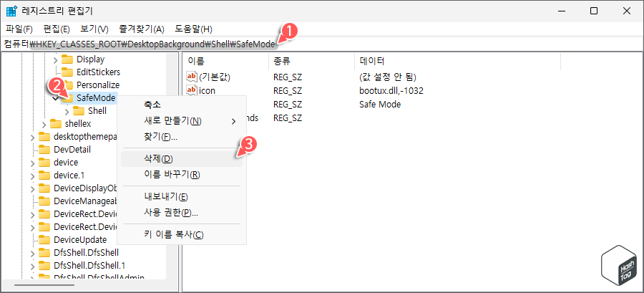
Task: Click the bootux.dll,-1032 data cell
Action: 391,90
